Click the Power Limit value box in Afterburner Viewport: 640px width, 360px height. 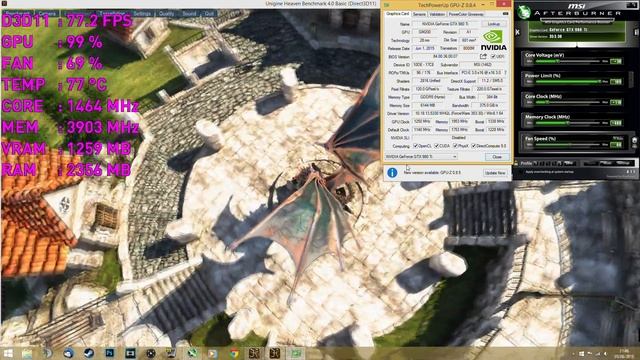pos(616,82)
